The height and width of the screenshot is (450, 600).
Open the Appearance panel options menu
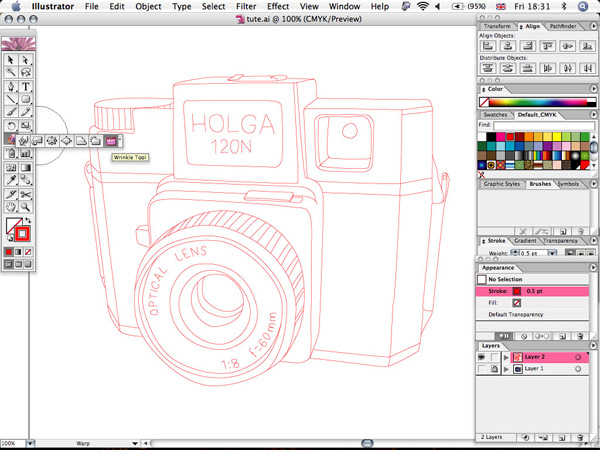(x=593, y=267)
